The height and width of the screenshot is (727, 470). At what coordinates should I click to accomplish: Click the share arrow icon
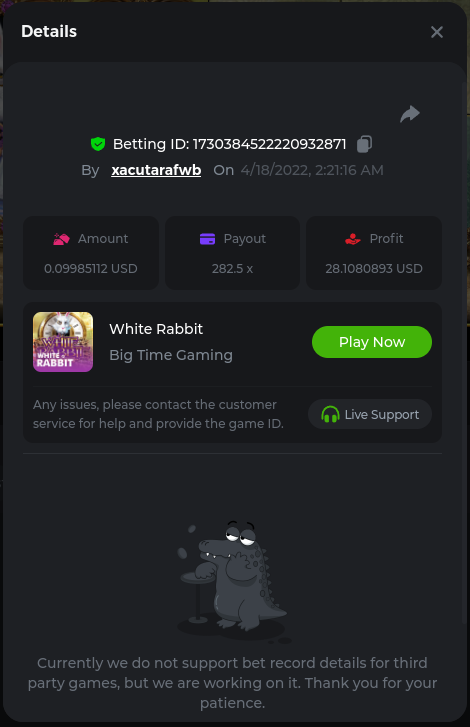pyautogui.click(x=410, y=114)
